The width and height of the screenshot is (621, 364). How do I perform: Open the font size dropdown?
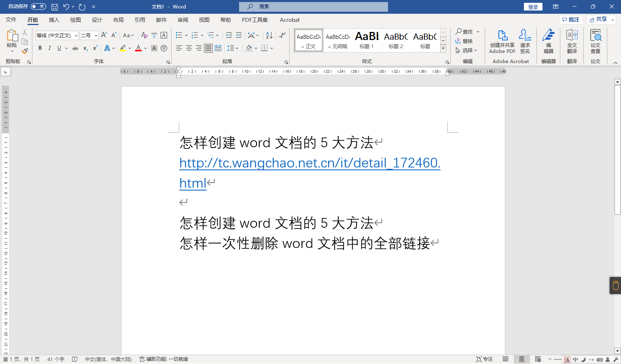(x=96, y=36)
